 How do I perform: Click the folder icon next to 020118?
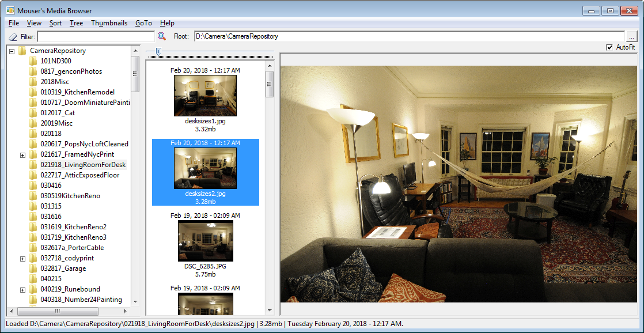(x=33, y=134)
